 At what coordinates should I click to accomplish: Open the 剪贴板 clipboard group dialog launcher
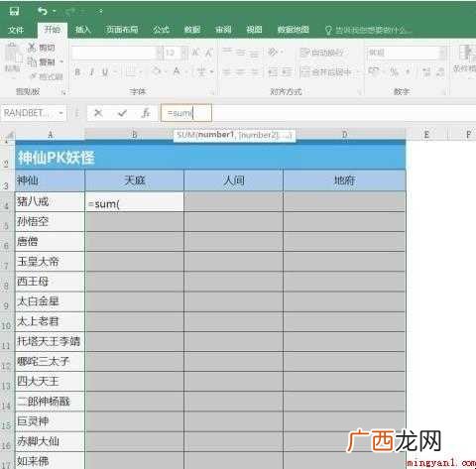tap(63, 92)
